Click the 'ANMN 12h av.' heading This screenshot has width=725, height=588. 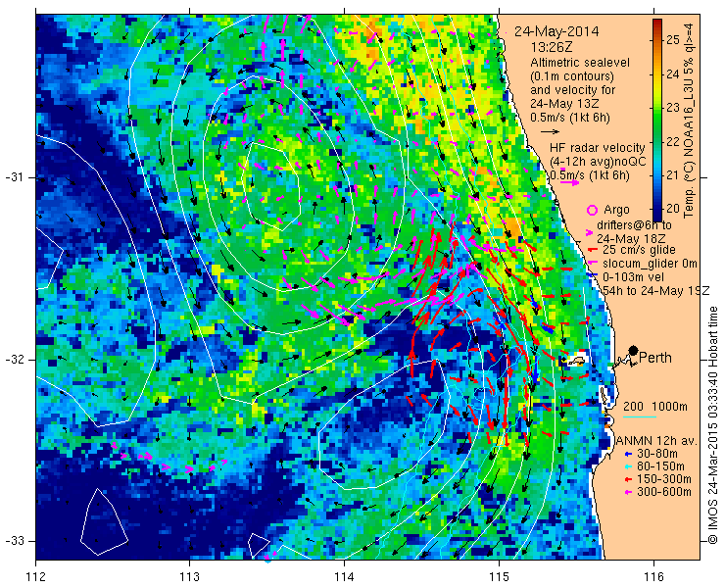point(657,440)
